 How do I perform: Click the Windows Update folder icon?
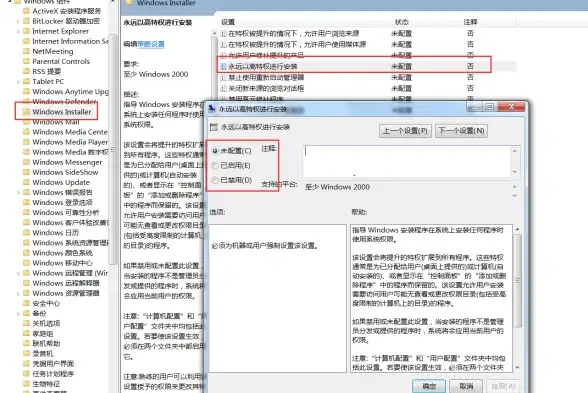tap(26, 182)
